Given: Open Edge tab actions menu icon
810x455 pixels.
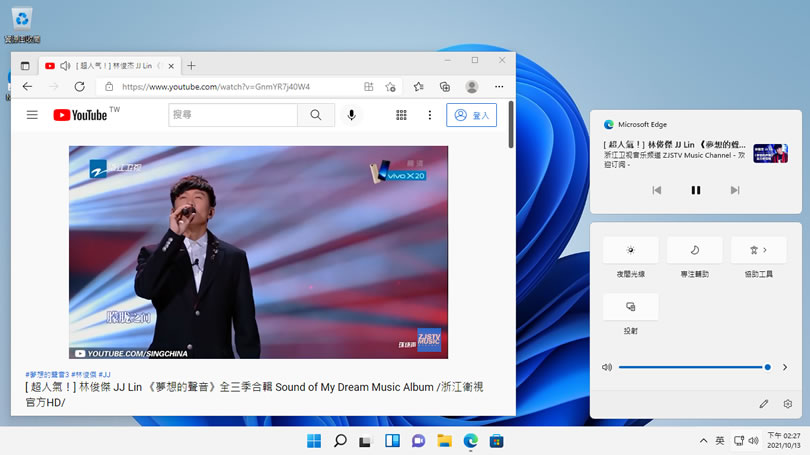Looking at the screenshot, I should (25, 66).
